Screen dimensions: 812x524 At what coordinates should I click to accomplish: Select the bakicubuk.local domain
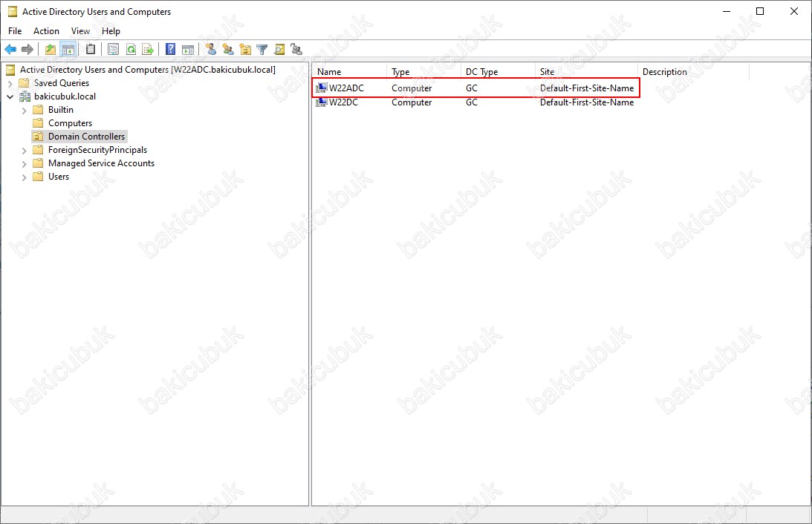[x=65, y=96]
